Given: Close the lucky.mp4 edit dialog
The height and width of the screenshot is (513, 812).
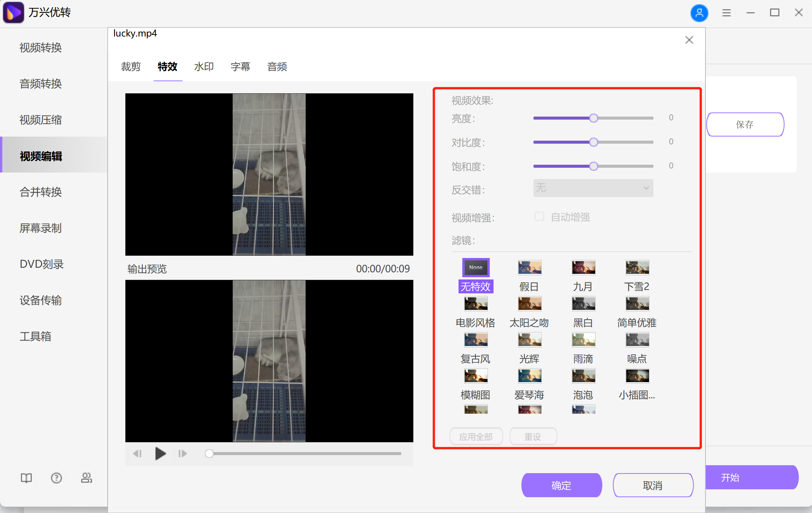Looking at the screenshot, I should coord(689,40).
